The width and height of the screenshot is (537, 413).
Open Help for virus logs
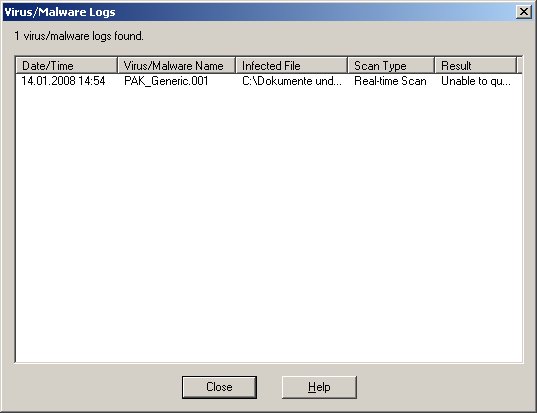(319, 387)
